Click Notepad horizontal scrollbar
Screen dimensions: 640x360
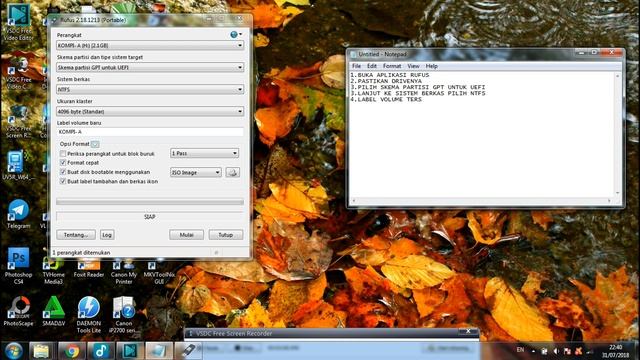pyautogui.click(x=482, y=200)
